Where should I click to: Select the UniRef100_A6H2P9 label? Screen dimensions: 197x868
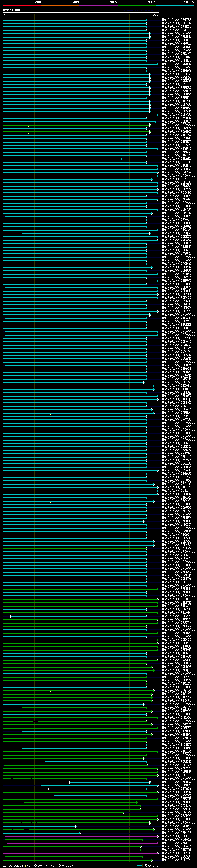pos(177,616)
